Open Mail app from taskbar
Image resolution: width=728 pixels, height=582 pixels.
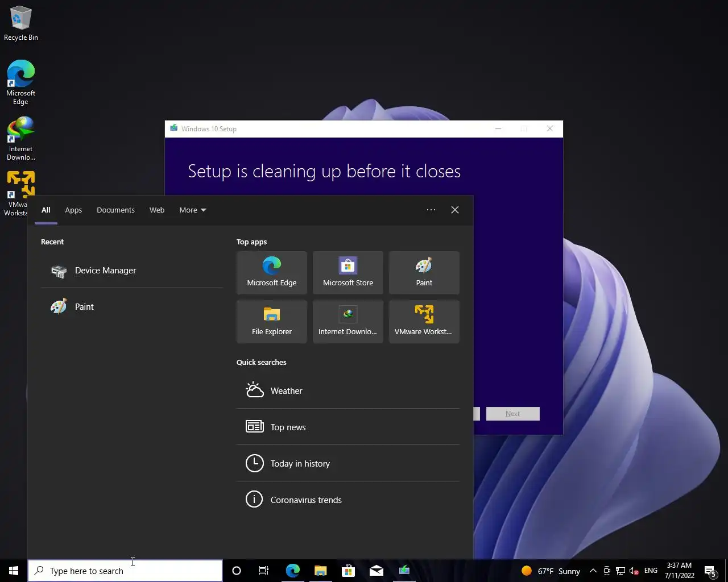[x=377, y=571]
